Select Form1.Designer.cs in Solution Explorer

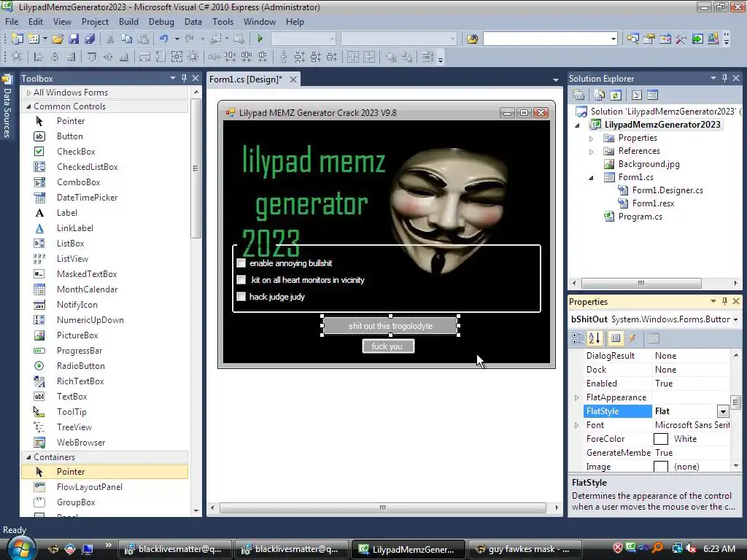click(x=667, y=190)
